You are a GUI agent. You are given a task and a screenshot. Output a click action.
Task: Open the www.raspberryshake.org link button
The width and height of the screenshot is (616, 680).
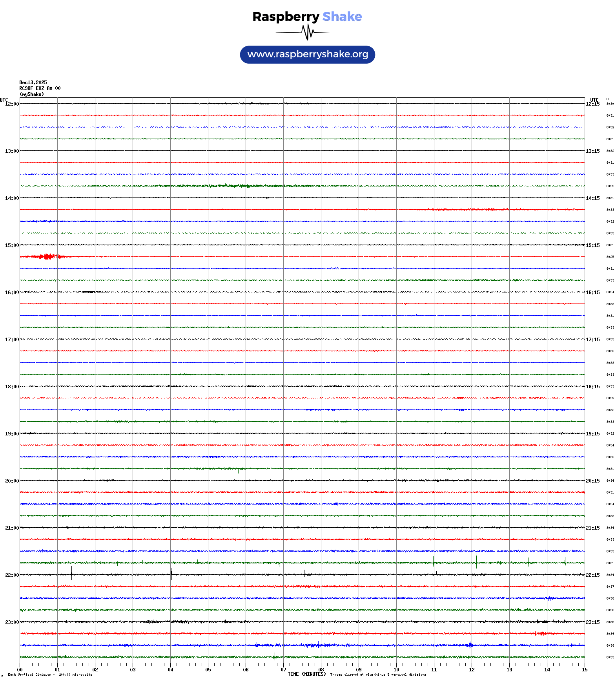coord(308,55)
